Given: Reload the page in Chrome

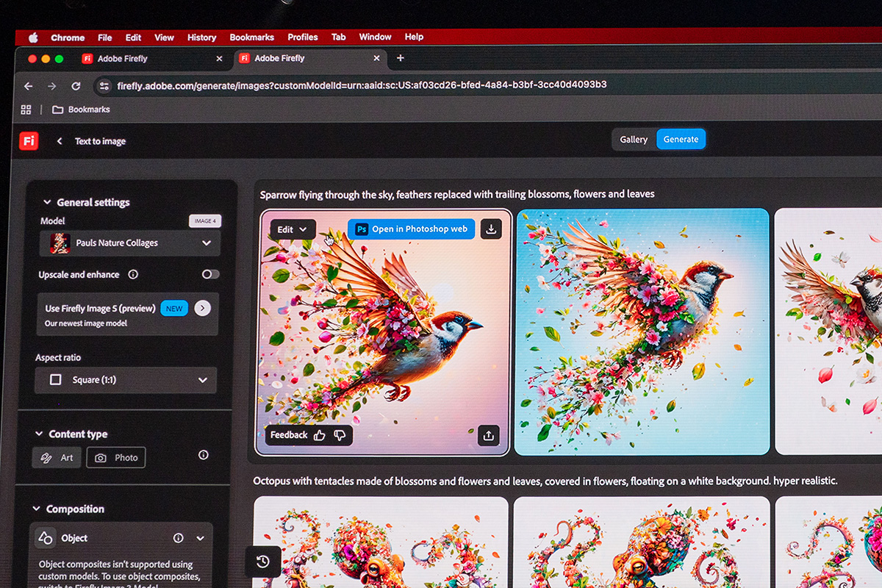Looking at the screenshot, I should 76,86.
